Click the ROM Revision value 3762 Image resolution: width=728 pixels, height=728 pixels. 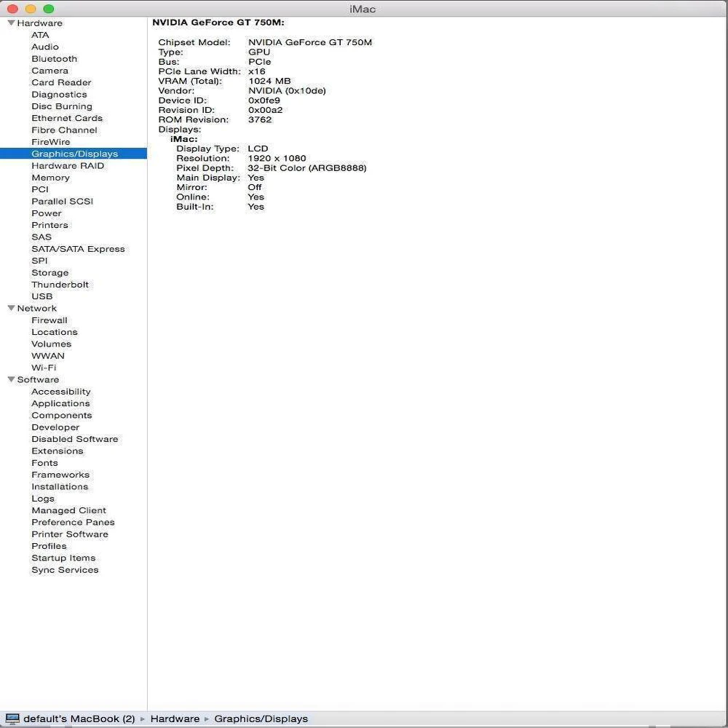pos(260,119)
